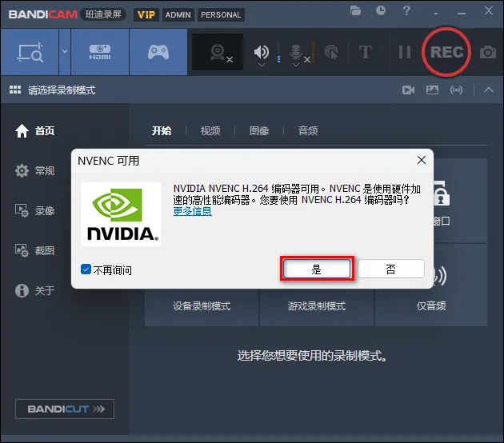Select screen rectangle recording mode icon
This screenshot has height=443, width=504.
pyautogui.click(x=30, y=52)
